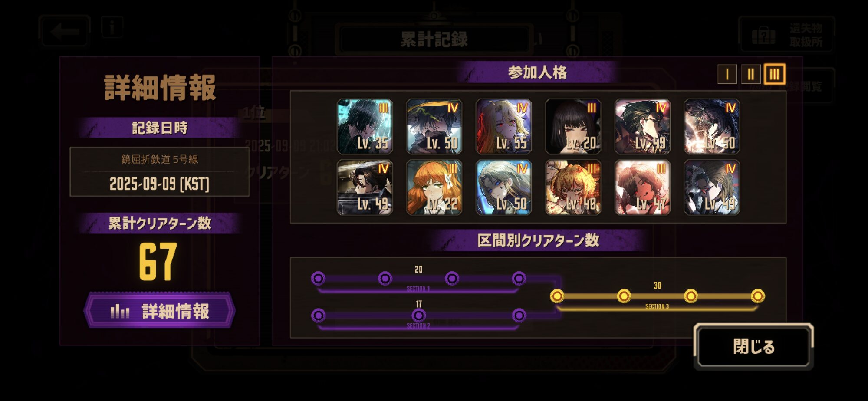Click middle node of Section 2 track
This screenshot has height=401, width=868.
tap(418, 316)
